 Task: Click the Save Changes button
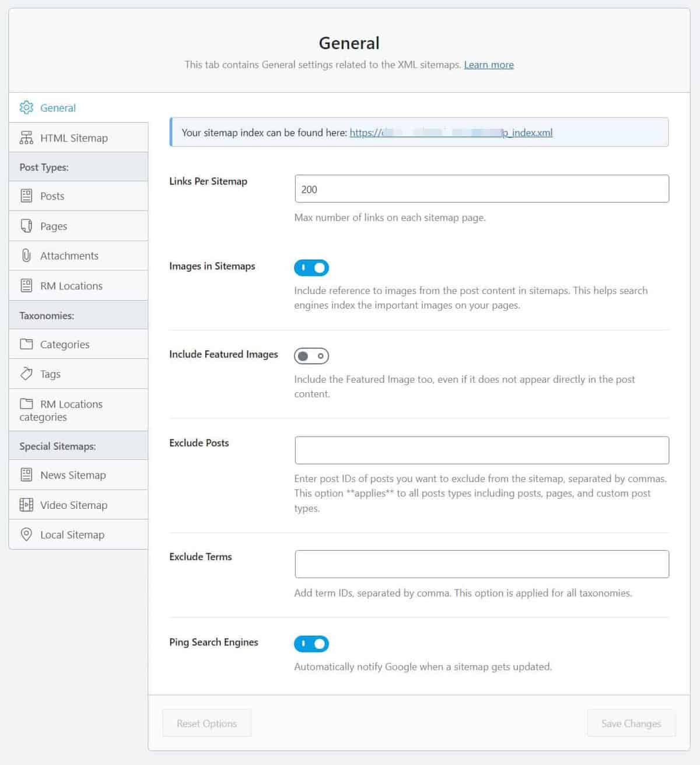[631, 723]
